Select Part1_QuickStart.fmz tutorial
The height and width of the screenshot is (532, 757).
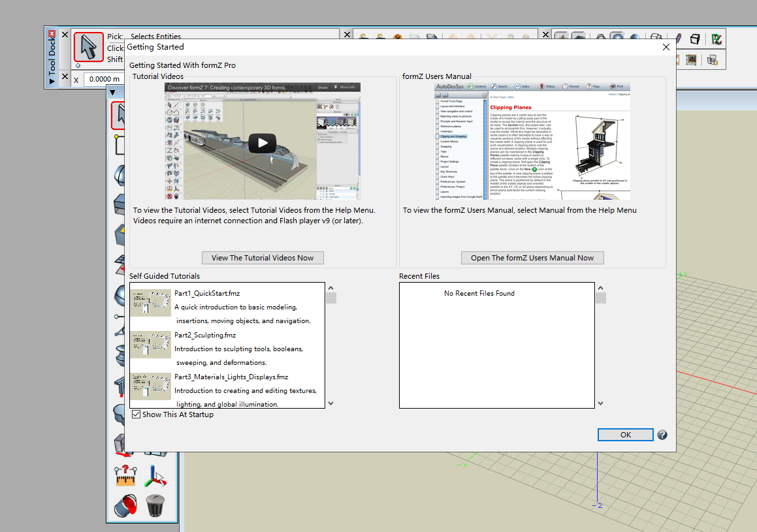(207, 293)
